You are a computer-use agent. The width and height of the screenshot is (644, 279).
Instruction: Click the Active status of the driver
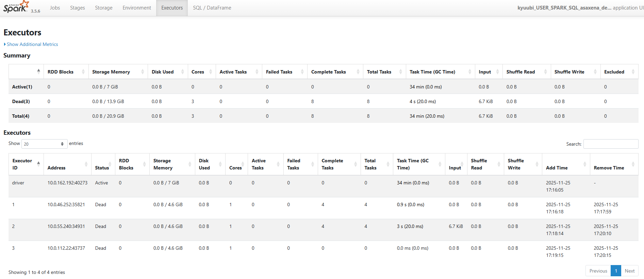pos(101,183)
